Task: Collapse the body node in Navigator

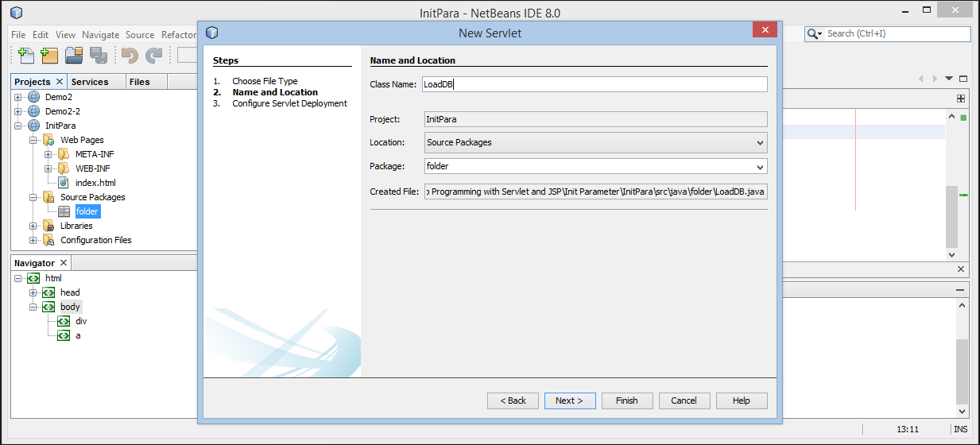Action: tap(33, 307)
